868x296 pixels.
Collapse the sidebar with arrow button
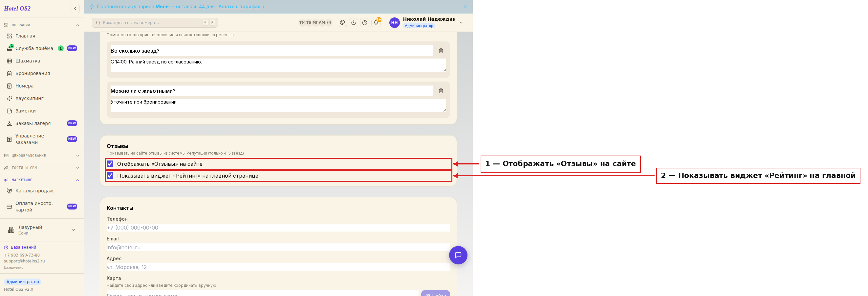pyautogui.click(x=75, y=9)
